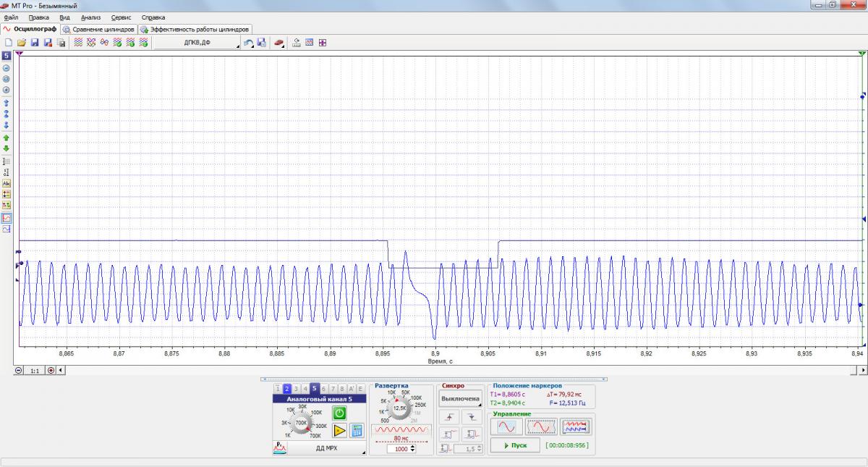Click the highlighted red graph icon in sidebar

pyautogui.click(x=7, y=217)
